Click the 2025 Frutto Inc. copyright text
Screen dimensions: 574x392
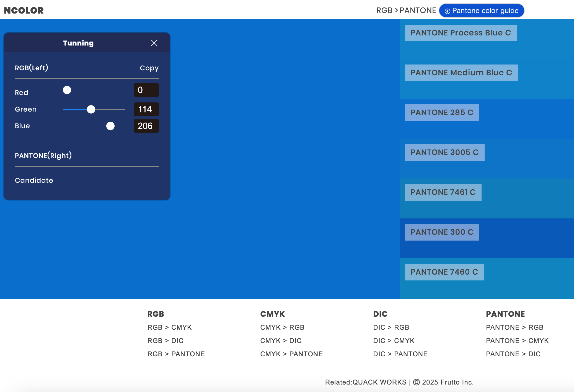[x=443, y=382]
